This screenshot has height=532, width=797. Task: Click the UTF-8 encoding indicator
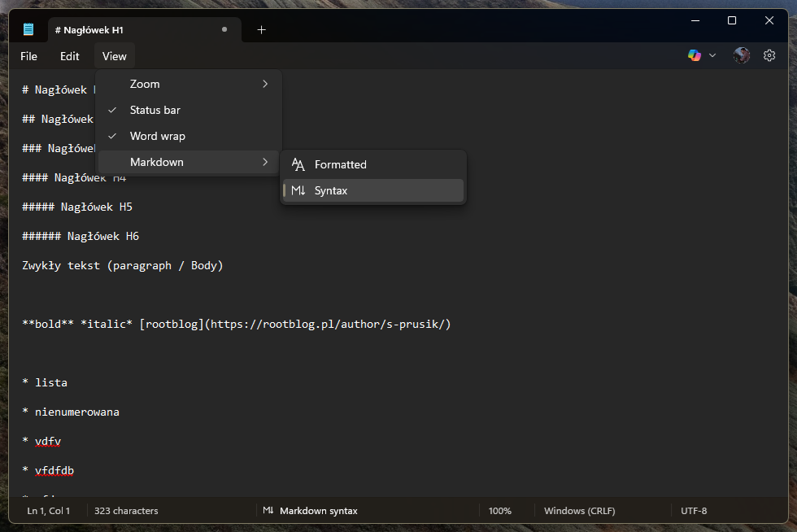tap(694, 511)
